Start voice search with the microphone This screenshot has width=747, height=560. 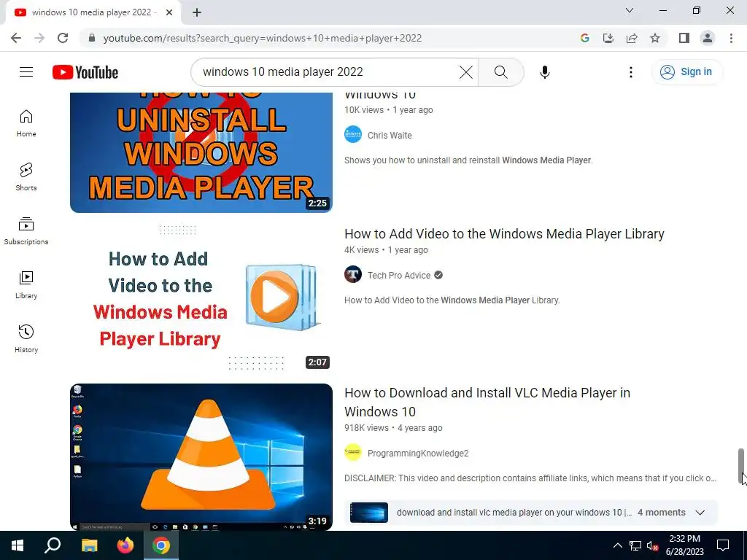click(544, 72)
